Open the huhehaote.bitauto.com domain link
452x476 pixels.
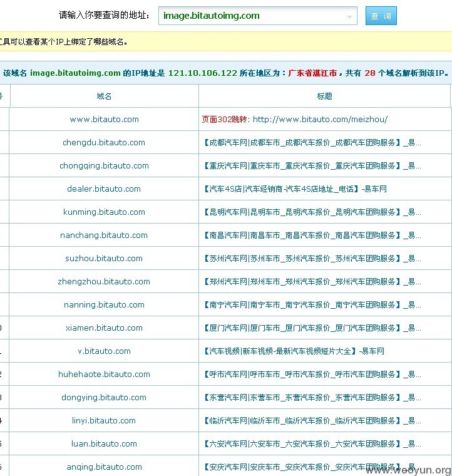pyautogui.click(x=104, y=375)
